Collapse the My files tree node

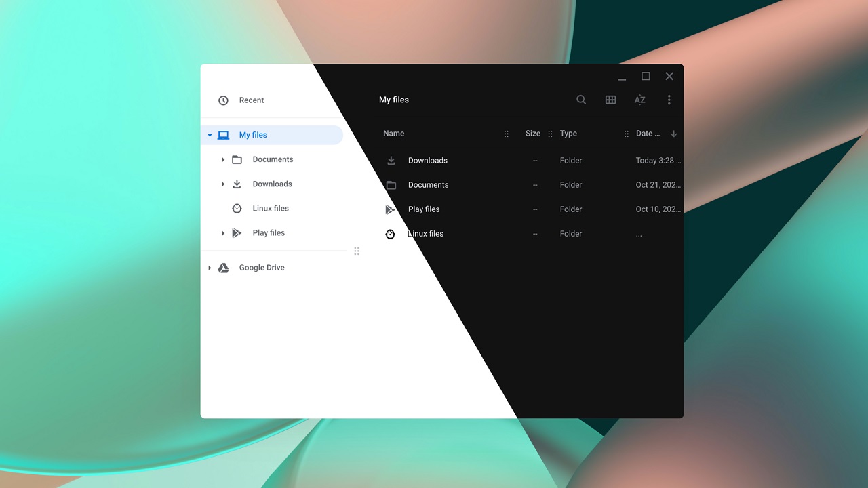coord(210,135)
